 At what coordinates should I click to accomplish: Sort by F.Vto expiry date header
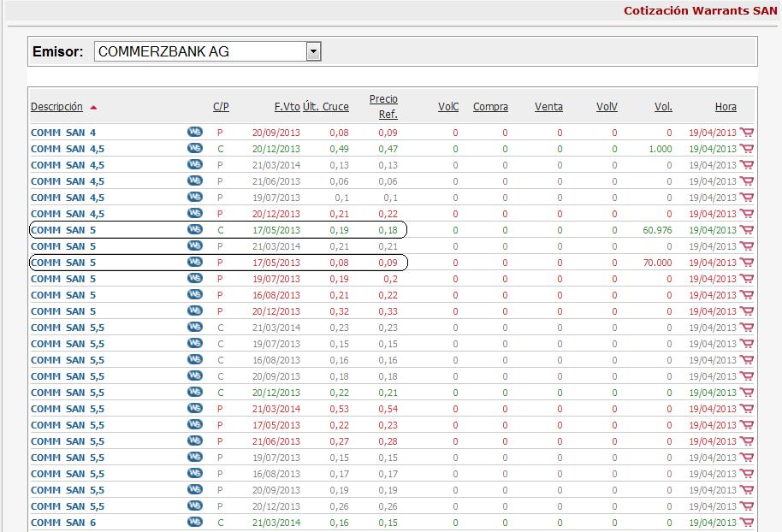click(287, 107)
